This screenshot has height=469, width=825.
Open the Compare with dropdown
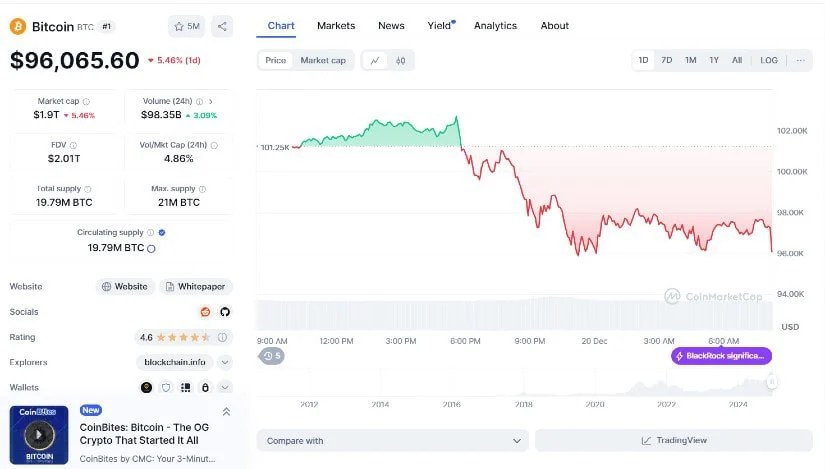click(392, 440)
